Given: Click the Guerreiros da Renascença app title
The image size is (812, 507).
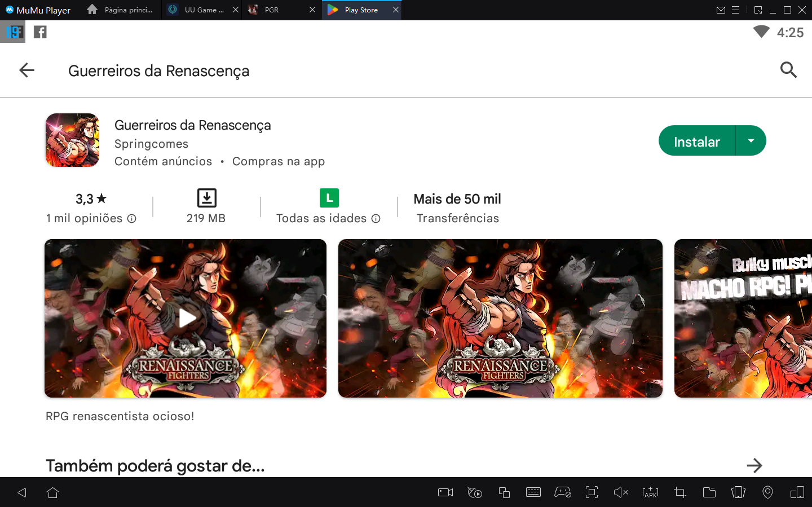Looking at the screenshot, I should [x=193, y=125].
